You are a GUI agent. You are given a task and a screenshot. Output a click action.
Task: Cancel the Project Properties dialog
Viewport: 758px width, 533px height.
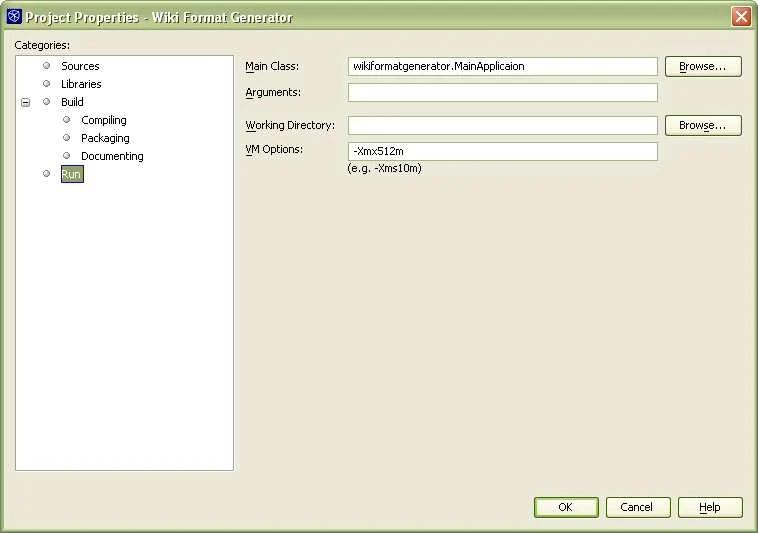[638, 507]
